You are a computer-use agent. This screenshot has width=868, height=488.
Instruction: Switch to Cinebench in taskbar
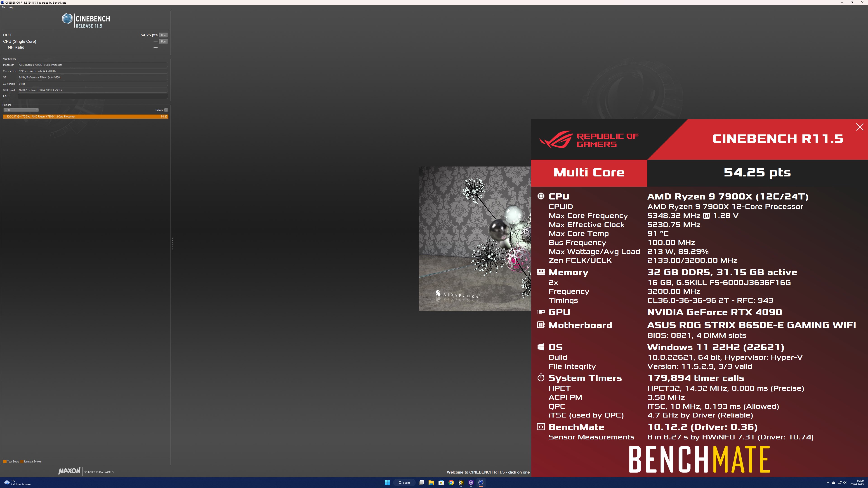tap(481, 483)
